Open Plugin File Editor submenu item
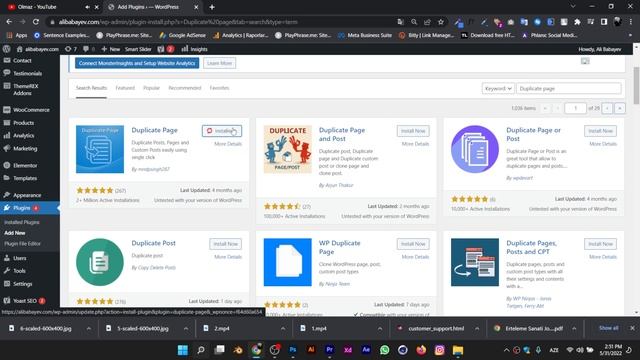The width and height of the screenshot is (640, 360). point(22,244)
